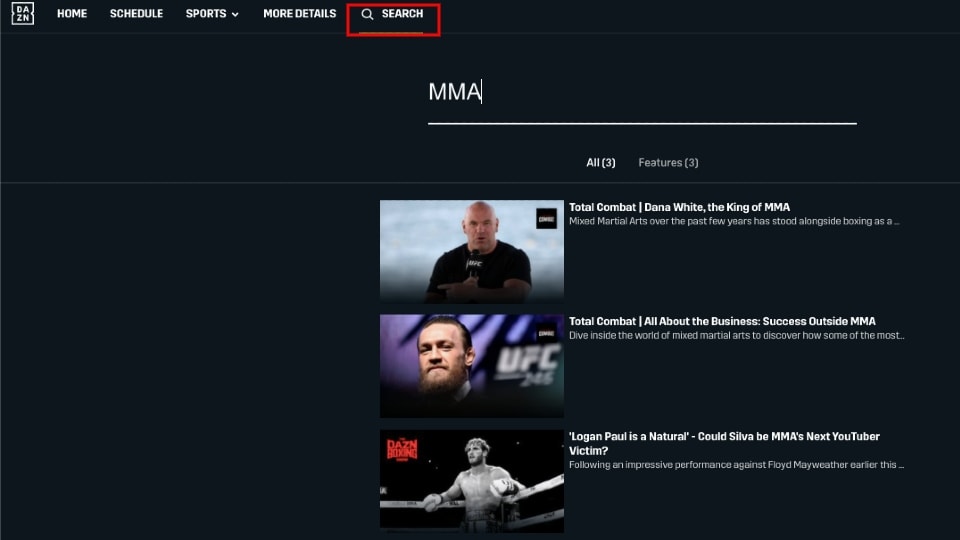
Task: Expand the SPORTS dropdown chevron
Action: pyautogui.click(x=235, y=14)
